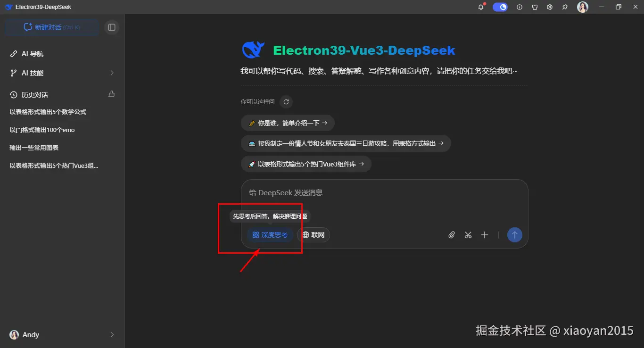Maximize or restore the window
The height and width of the screenshot is (348, 644).
(x=619, y=7)
